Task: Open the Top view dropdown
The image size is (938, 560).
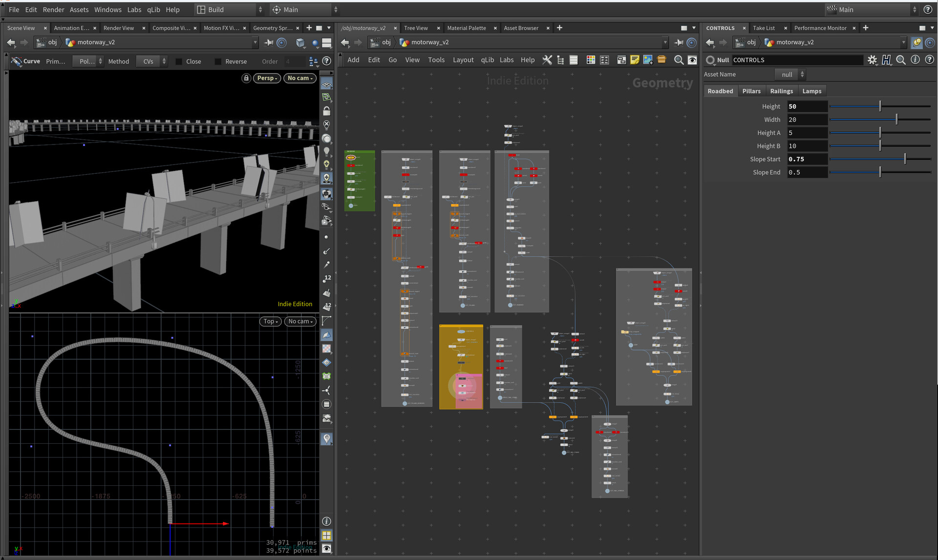Action: coord(270,321)
